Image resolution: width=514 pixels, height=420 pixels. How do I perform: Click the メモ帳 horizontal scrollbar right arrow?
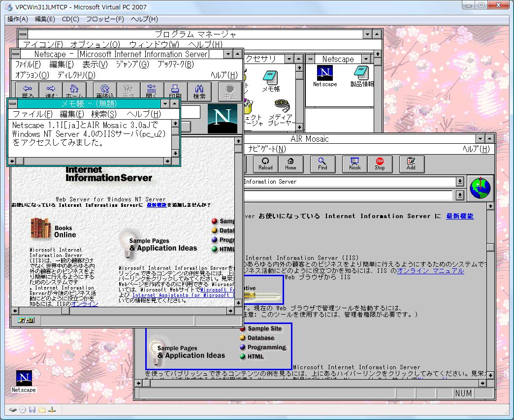pyautogui.click(x=167, y=162)
